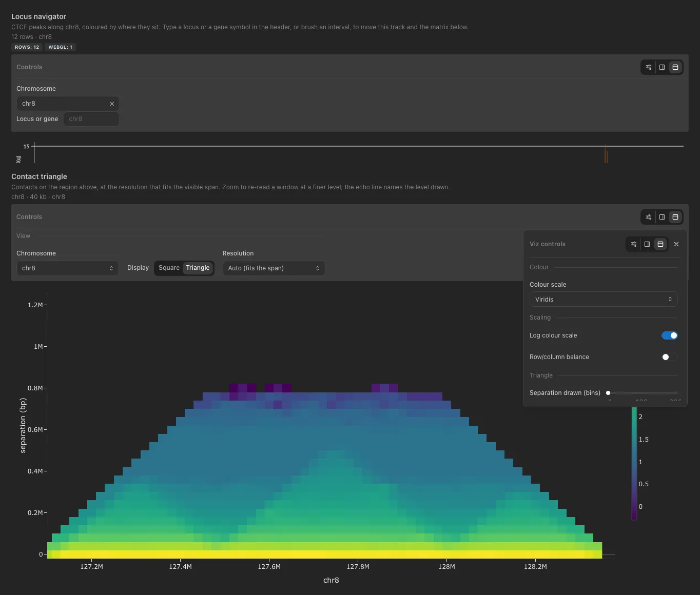Click the viridis colour bar legend
Viewport: 700px width, 595px height.
(x=634, y=463)
